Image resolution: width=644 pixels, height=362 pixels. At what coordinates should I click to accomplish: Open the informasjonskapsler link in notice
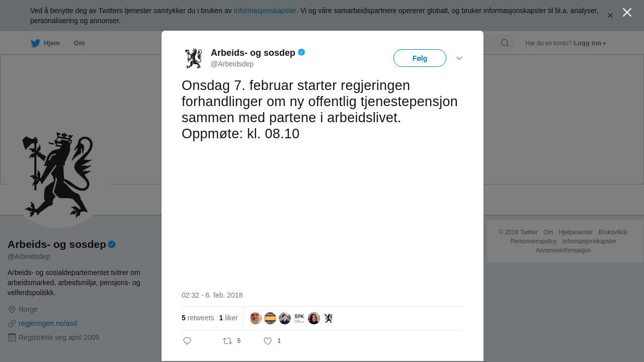(x=265, y=11)
